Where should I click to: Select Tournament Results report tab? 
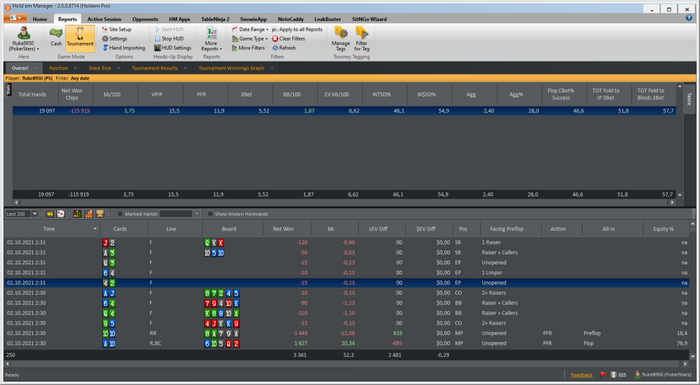coord(154,68)
